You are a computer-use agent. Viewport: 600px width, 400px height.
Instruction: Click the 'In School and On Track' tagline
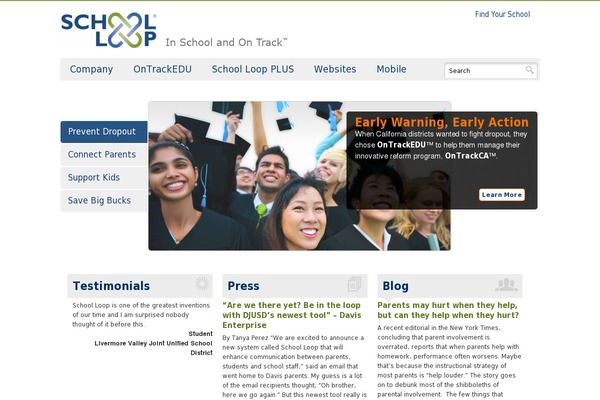tap(226, 42)
